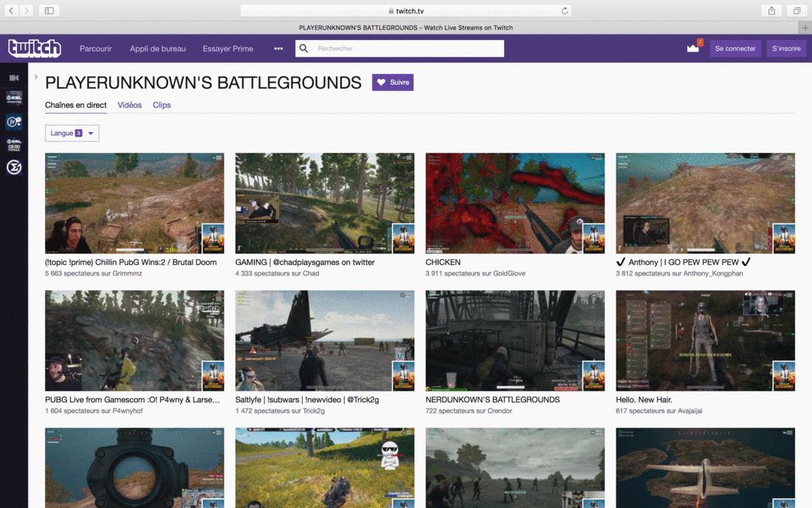Open the Grimmmz channel link

coord(127,273)
